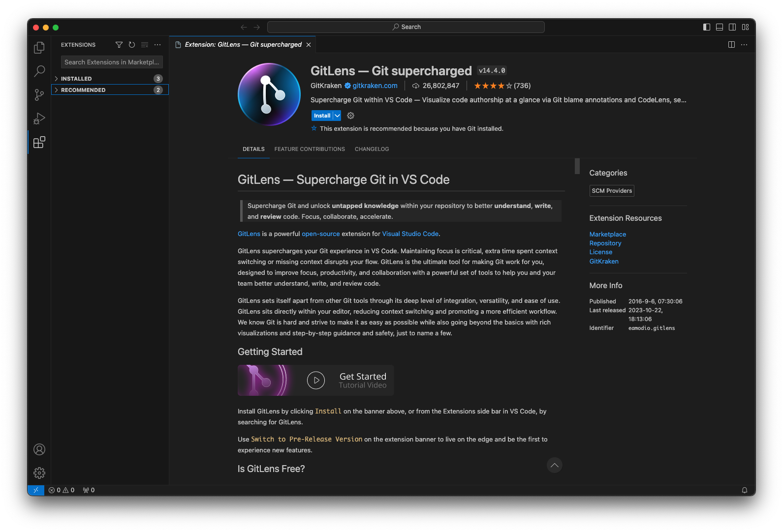783x532 pixels.
Task: Click the details page scrollbar
Action: coord(577,166)
